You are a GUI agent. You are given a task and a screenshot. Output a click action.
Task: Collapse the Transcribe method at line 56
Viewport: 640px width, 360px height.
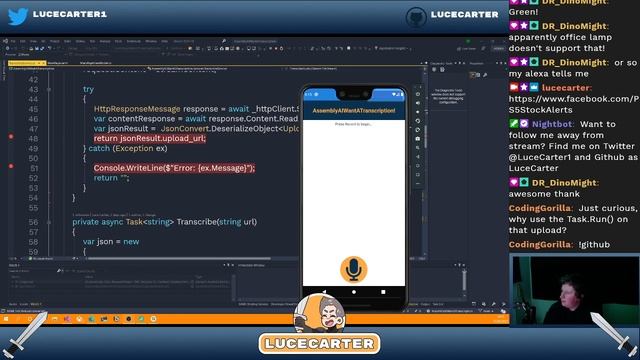click(x=49, y=222)
